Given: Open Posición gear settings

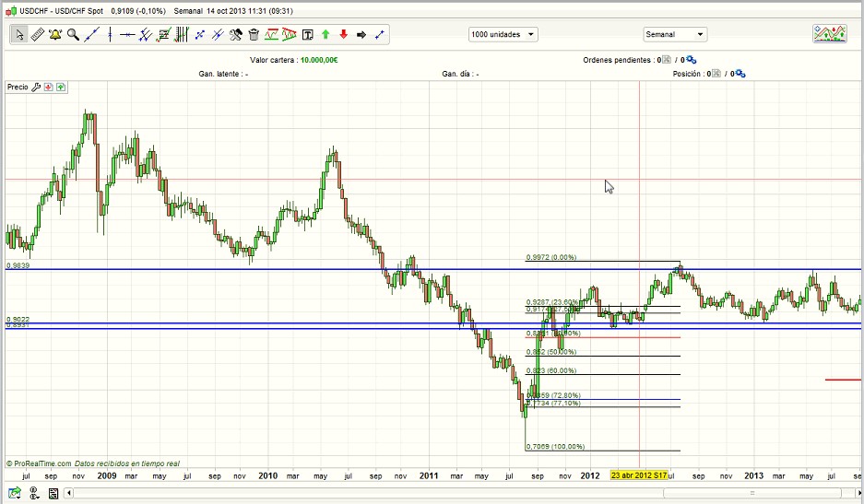Looking at the screenshot, I should [740, 74].
